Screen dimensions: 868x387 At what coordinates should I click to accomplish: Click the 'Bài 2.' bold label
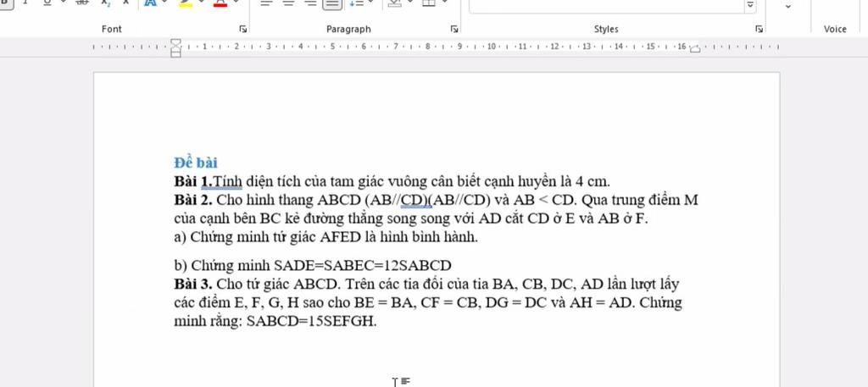coord(193,200)
